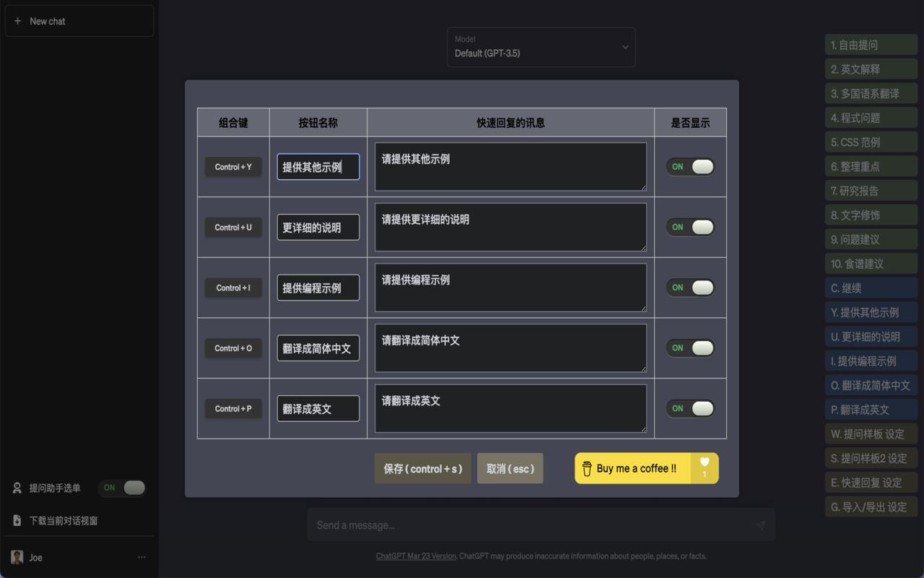Disable the ON switch for 翻译成英文 row
The image size is (924, 578).
690,408
